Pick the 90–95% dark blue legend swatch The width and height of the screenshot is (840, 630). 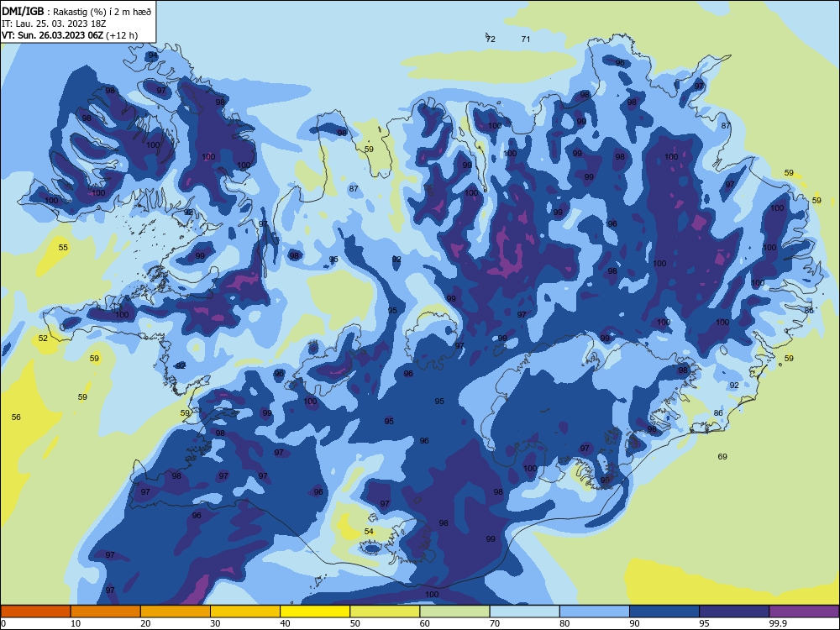664,612
